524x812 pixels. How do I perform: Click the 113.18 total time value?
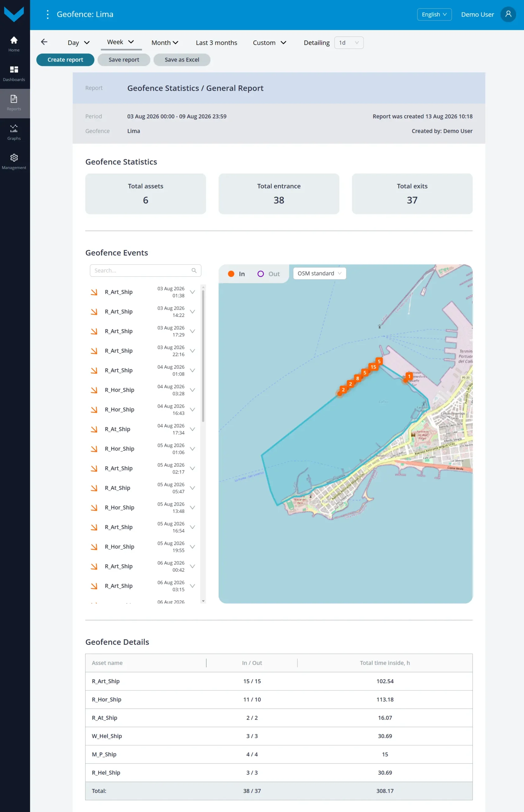[x=385, y=699]
